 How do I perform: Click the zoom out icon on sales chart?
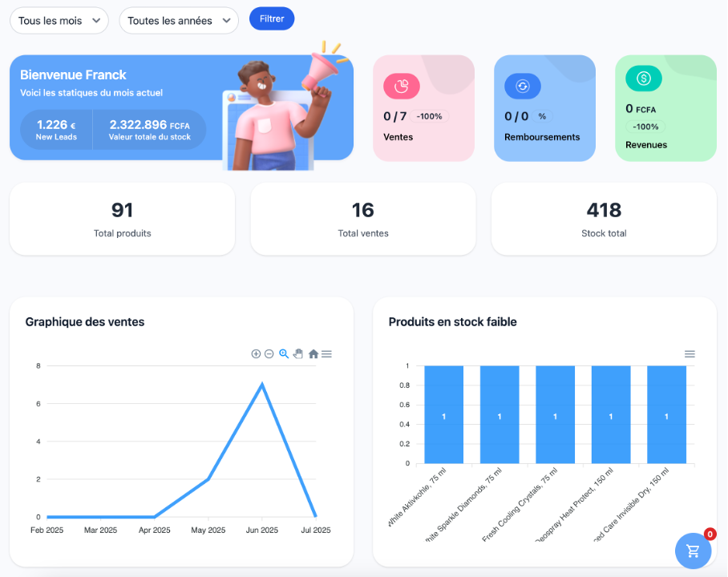269,354
